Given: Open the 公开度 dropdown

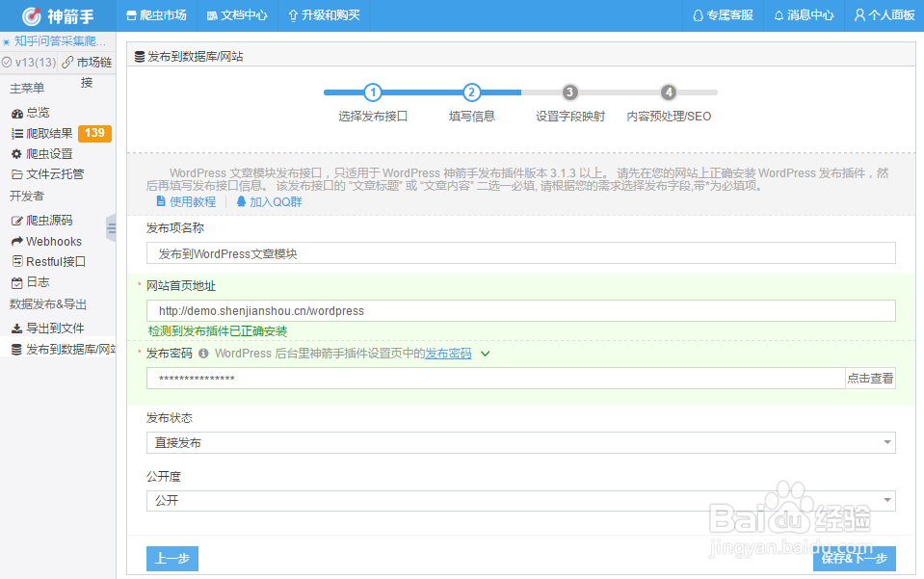Looking at the screenshot, I should coord(521,501).
